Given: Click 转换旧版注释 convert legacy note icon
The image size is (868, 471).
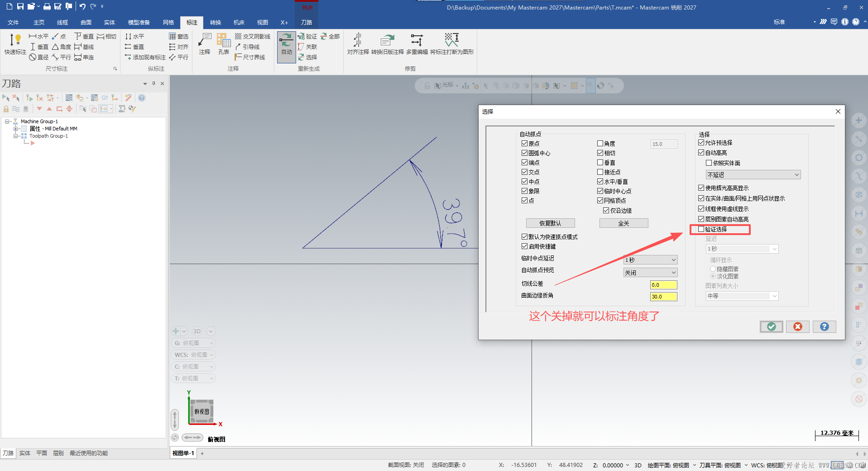Looking at the screenshot, I should coord(387,44).
